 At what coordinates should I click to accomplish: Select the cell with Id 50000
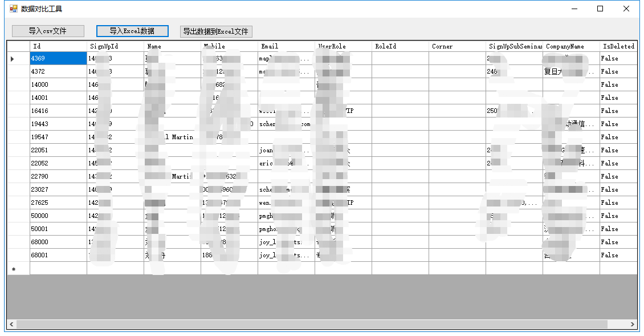point(58,216)
